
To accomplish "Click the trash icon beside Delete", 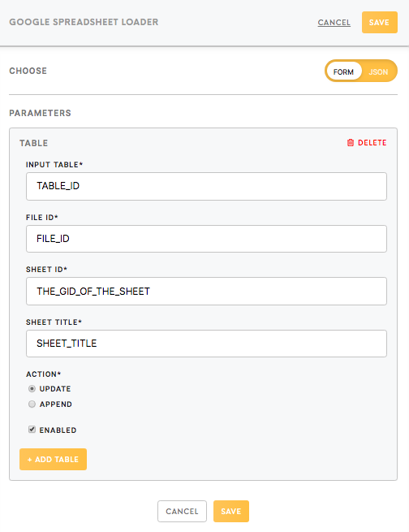I will (x=351, y=143).
